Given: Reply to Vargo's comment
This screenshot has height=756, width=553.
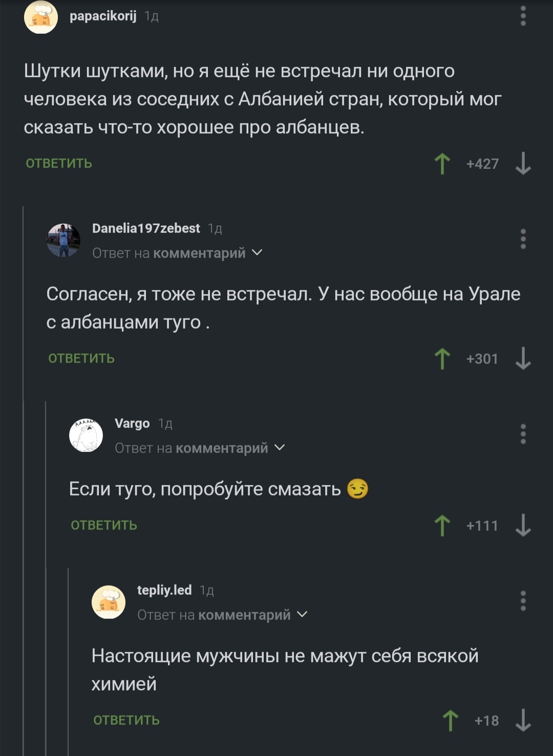Looking at the screenshot, I should click(104, 526).
